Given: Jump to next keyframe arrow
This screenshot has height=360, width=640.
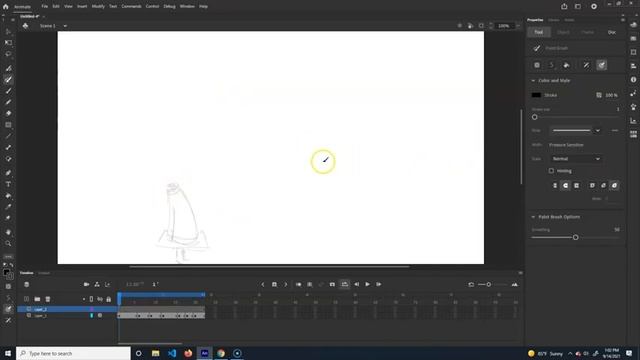Looking at the screenshot, I should click(x=286, y=284).
